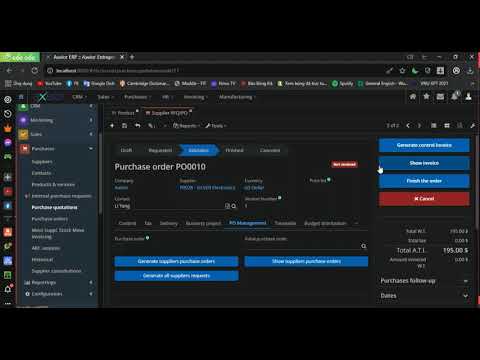This screenshot has width=480, height=360.
Task: Switch to list view icon
Action: (434, 126)
